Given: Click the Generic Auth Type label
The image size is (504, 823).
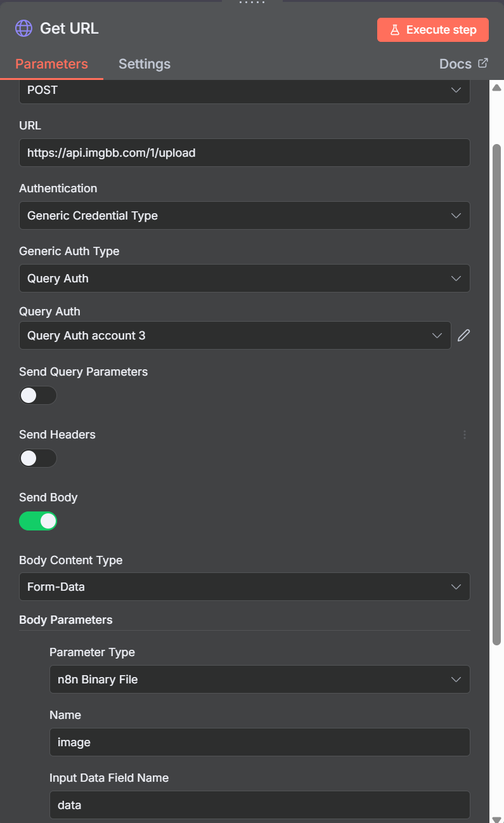Looking at the screenshot, I should coord(69,251).
